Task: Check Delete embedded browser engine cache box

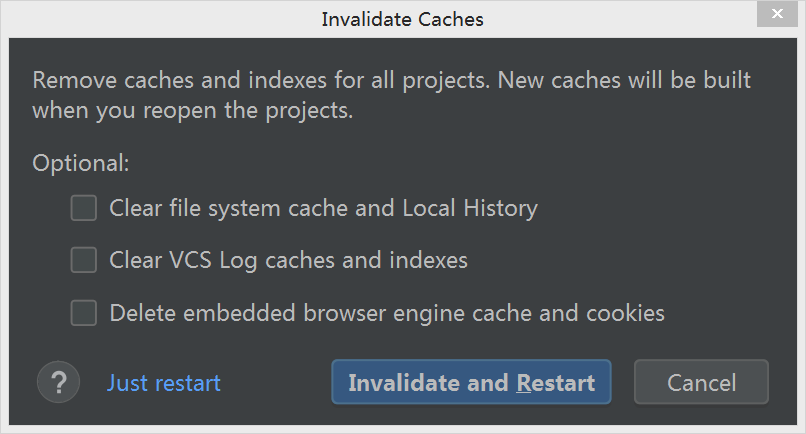Action: click(x=84, y=313)
